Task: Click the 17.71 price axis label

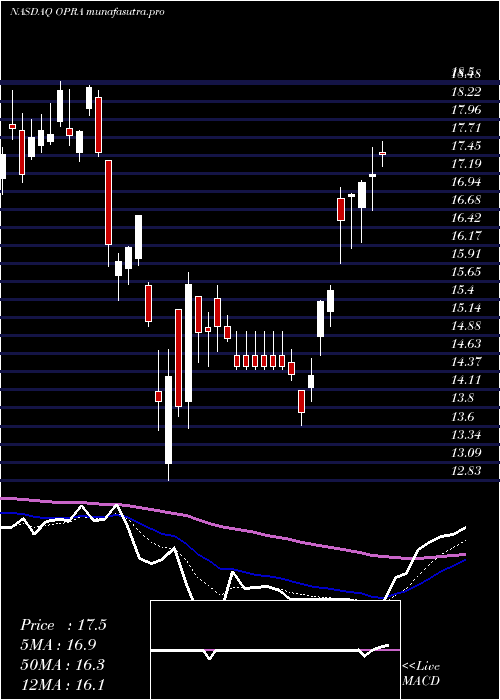Action: click(x=467, y=128)
